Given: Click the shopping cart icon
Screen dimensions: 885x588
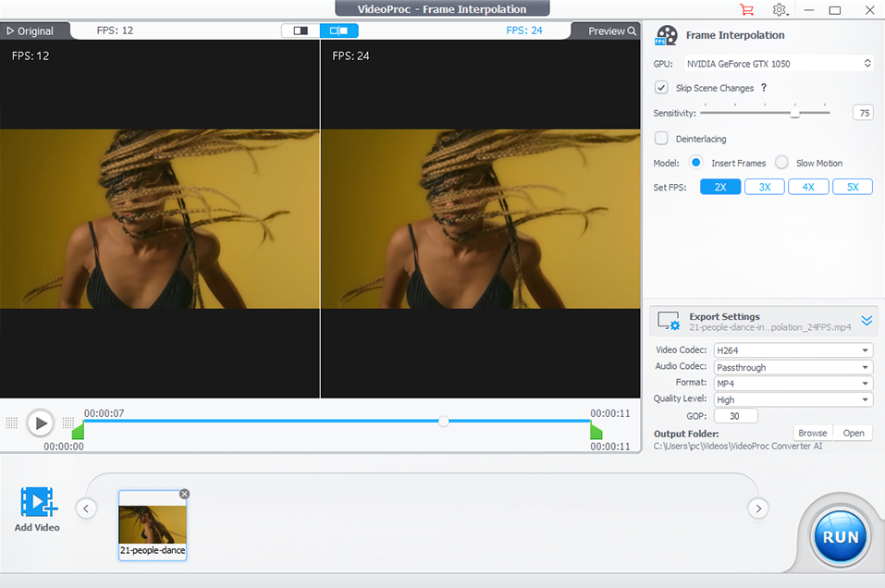Looking at the screenshot, I should [x=746, y=10].
